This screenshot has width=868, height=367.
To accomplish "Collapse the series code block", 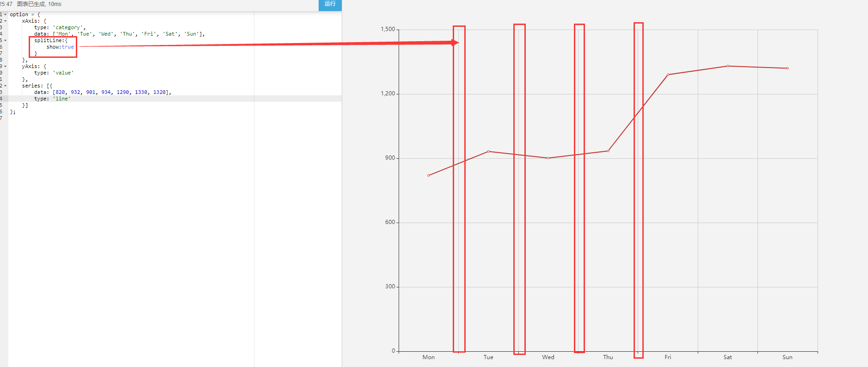I will point(6,86).
